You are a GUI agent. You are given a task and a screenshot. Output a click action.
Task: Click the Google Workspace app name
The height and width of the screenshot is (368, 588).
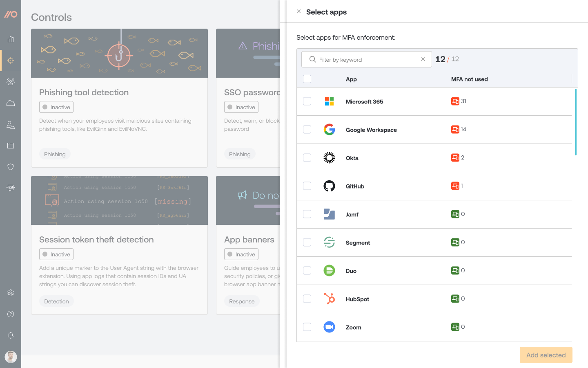[371, 130]
